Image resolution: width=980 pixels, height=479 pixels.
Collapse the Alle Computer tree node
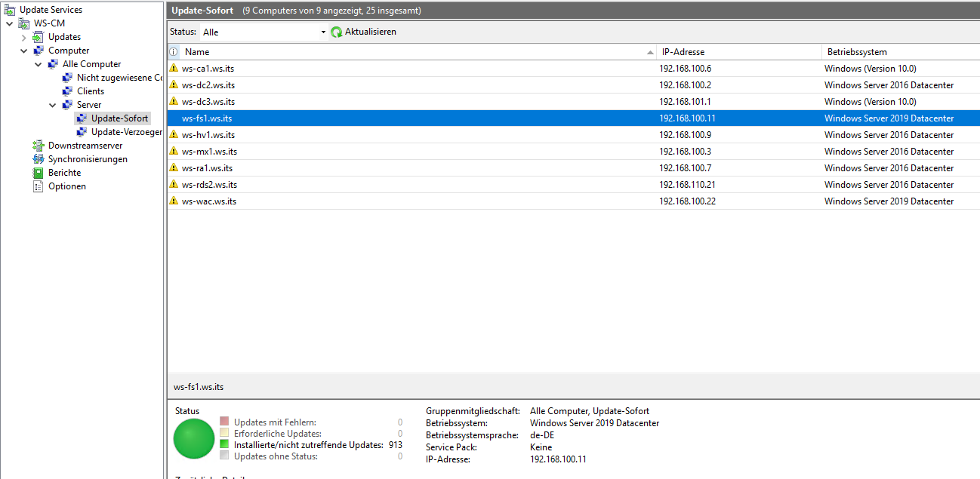[x=38, y=64]
